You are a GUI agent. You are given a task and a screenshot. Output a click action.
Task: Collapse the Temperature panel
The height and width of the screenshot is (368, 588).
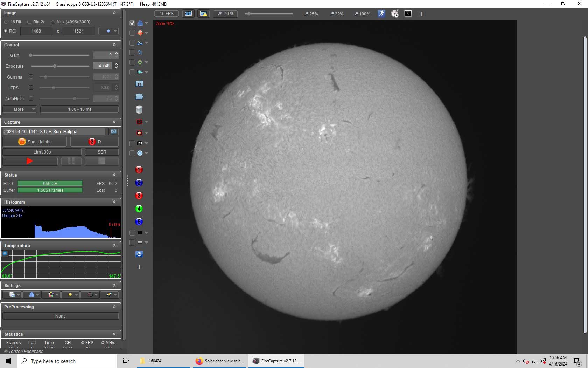114,246
